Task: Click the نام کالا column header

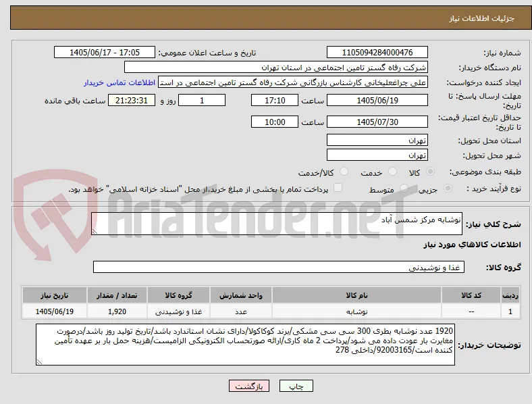Action: (x=356, y=295)
